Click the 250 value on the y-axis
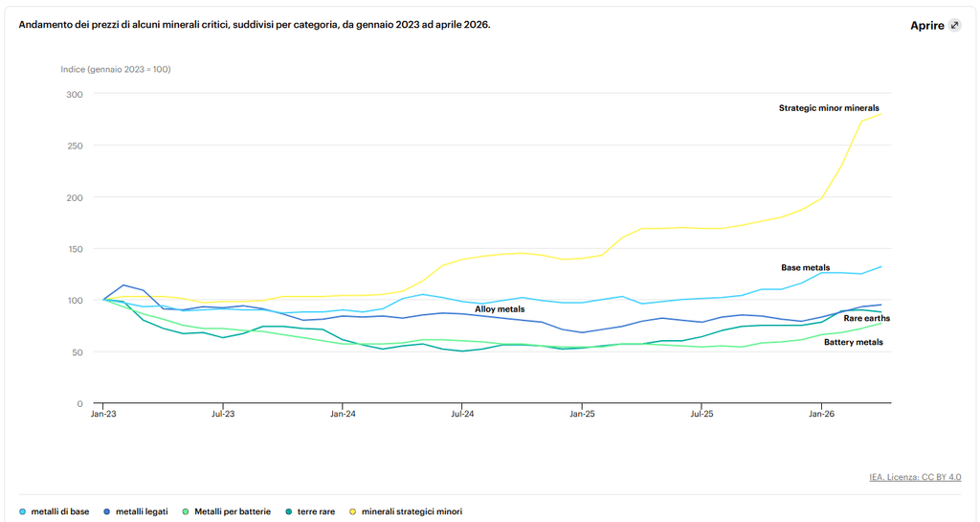Viewport: 980px width, 522px height. click(75, 146)
